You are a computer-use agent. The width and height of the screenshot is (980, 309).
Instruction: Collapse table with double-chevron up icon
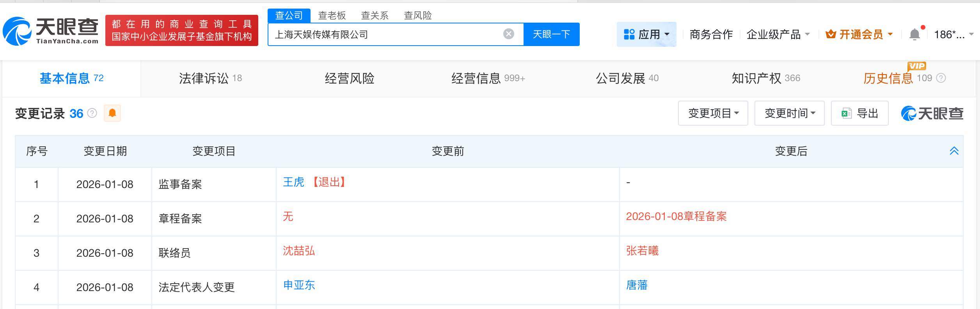click(954, 151)
